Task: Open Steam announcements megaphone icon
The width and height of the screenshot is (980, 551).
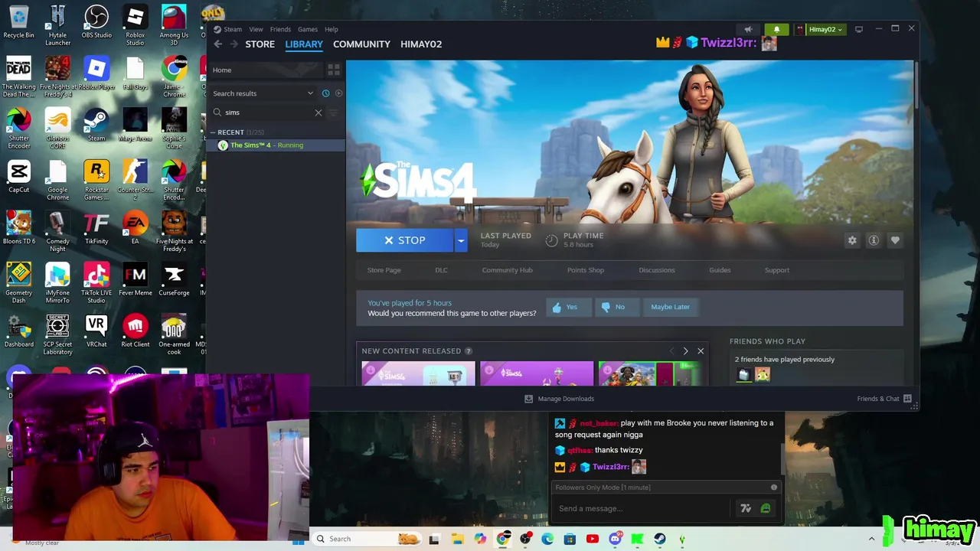Action: [x=748, y=29]
